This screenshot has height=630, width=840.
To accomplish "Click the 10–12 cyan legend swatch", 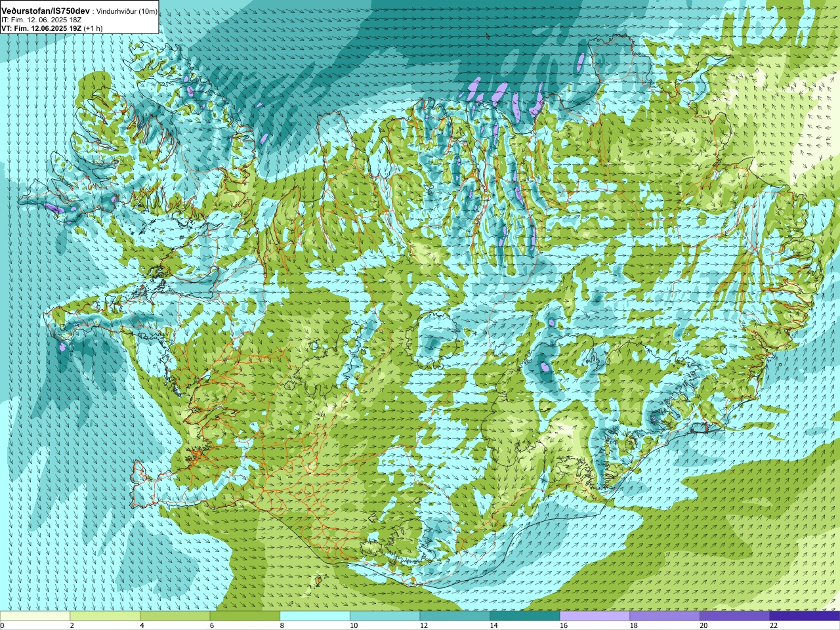I will [x=385, y=616].
